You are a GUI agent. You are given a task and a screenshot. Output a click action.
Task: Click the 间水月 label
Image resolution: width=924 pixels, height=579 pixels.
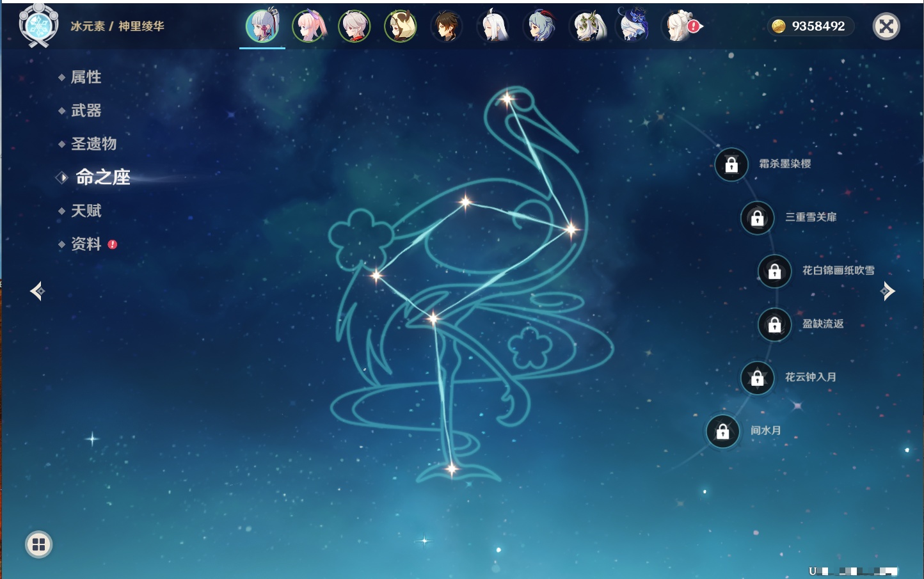coord(766,431)
